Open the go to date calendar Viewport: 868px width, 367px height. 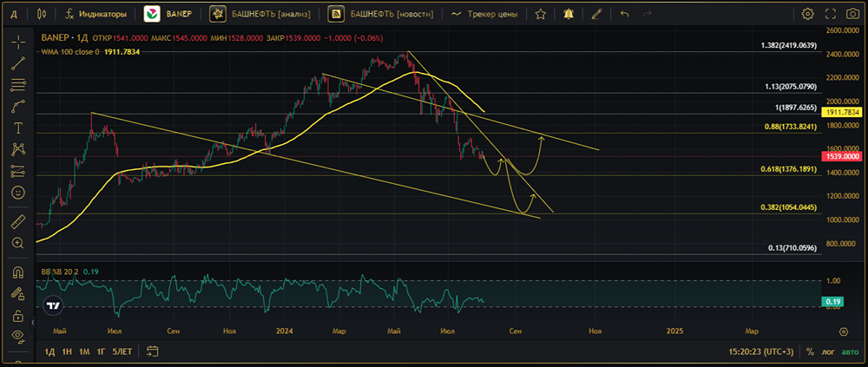click(153, 351)
